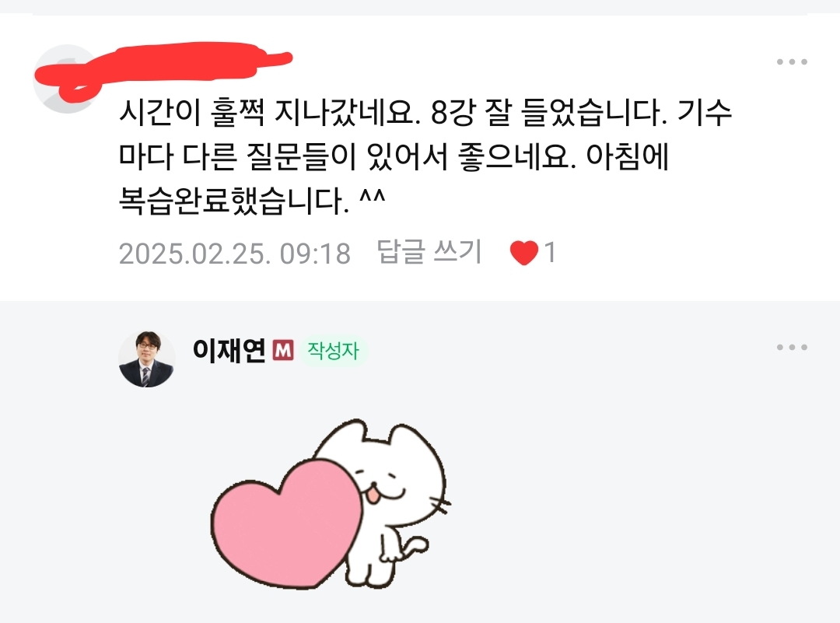Click the first commenter's gray avatar
The width and height of the screenshot is (840, 623).
click(65, 79)
